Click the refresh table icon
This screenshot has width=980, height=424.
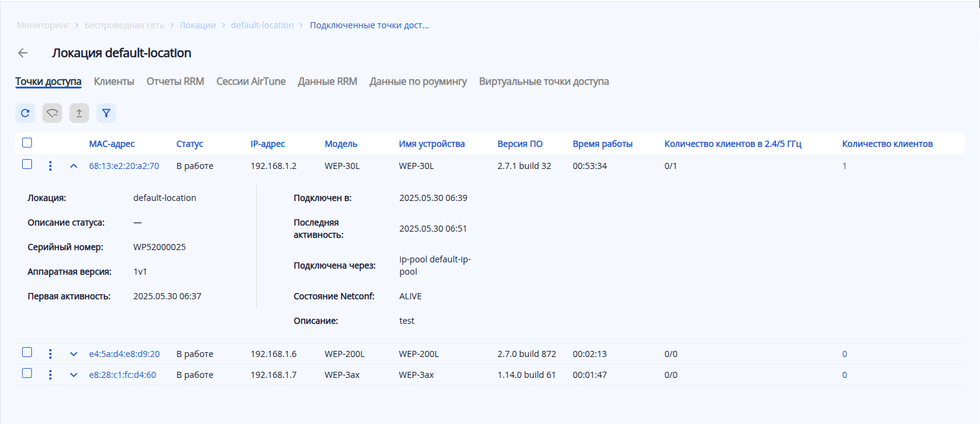pos(25,113)
